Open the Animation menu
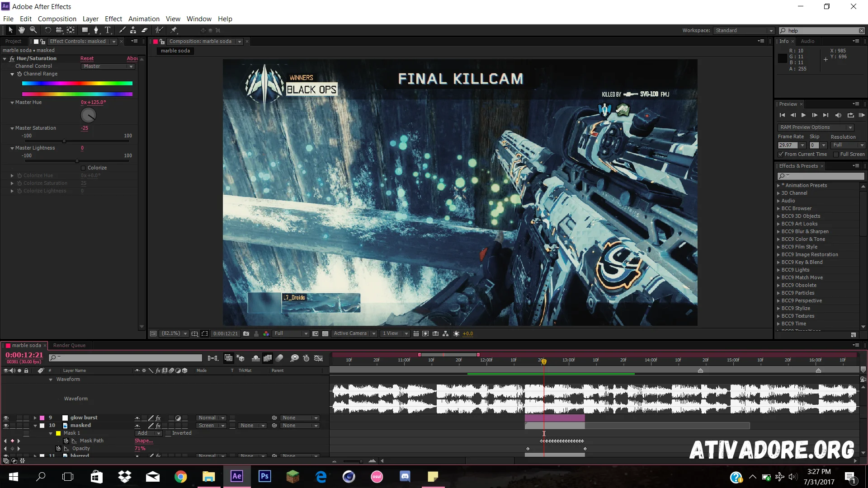This screenshot has width=868, height=488. click(144, 19)
